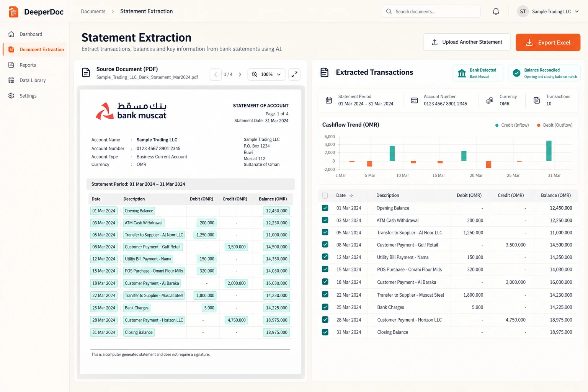
Task: Focus the Search documents field
Action: pyautogui.click(x=431, y=11)
